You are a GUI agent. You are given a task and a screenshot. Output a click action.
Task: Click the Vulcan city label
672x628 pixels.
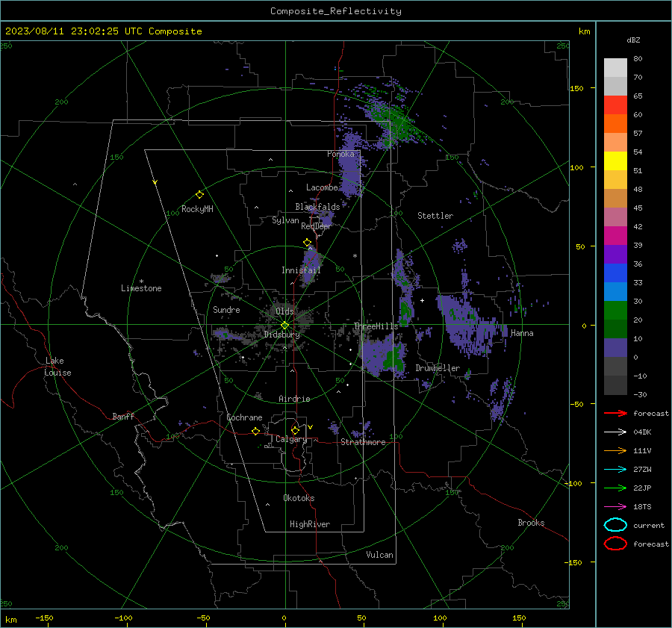click(x=379, y=555)
